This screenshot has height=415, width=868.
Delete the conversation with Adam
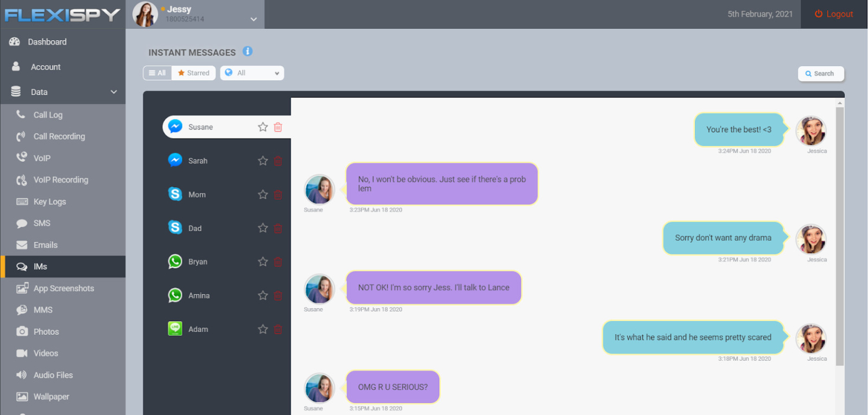coord(278,328)
